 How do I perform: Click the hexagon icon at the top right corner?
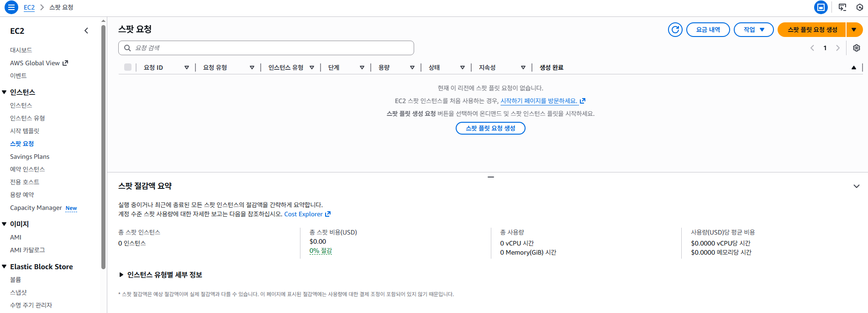[x=859, y=7]
